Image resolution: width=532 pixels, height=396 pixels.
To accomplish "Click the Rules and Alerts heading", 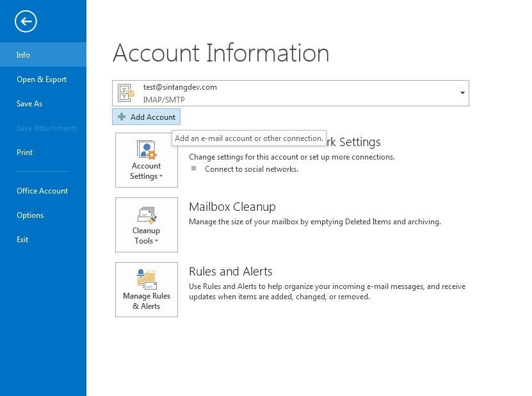I will (x=230, y=271).
